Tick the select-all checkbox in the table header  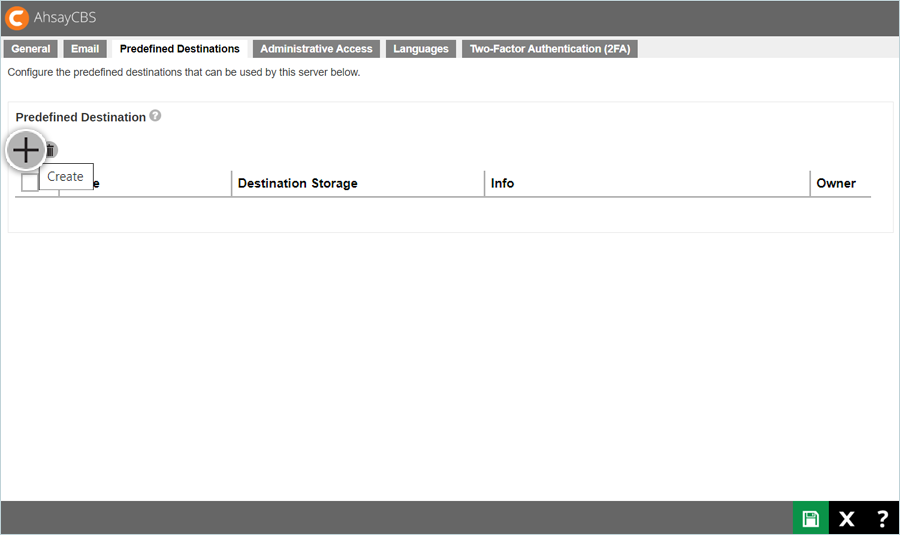coord(30,183)
